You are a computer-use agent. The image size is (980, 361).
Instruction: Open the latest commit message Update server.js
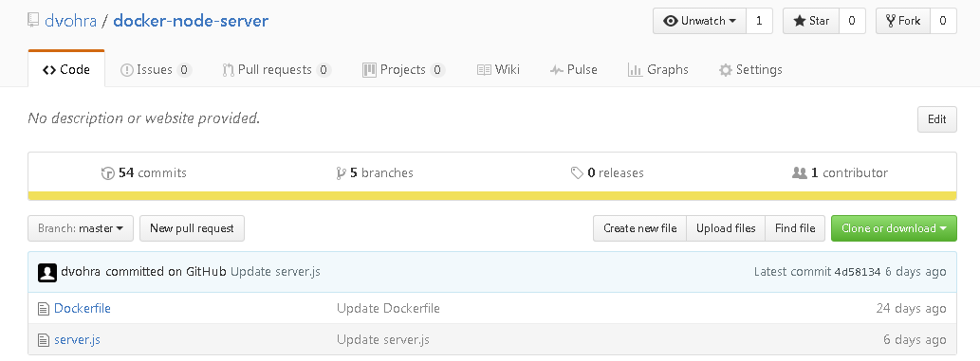tap(276, 272)
